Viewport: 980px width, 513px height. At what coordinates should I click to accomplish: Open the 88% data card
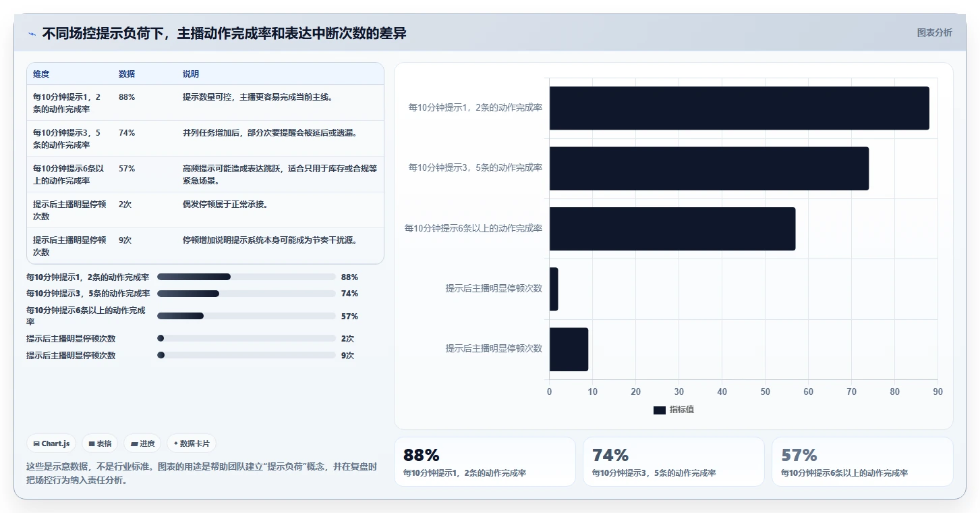[484, 462]
